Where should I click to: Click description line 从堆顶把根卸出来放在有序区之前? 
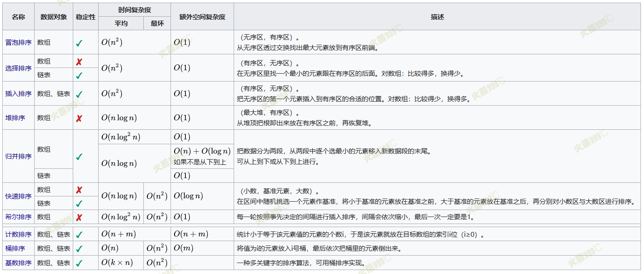(x=304, y=124)
